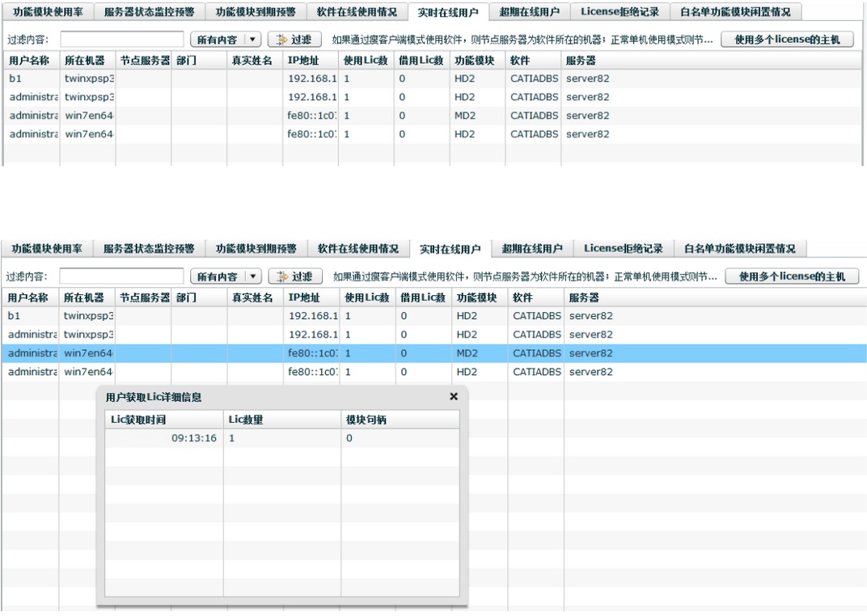Image resolution: width=867 pixels, height=616 pixels.
Task: Click 用户名称 column header in upper table
Action: pos(31,61)
